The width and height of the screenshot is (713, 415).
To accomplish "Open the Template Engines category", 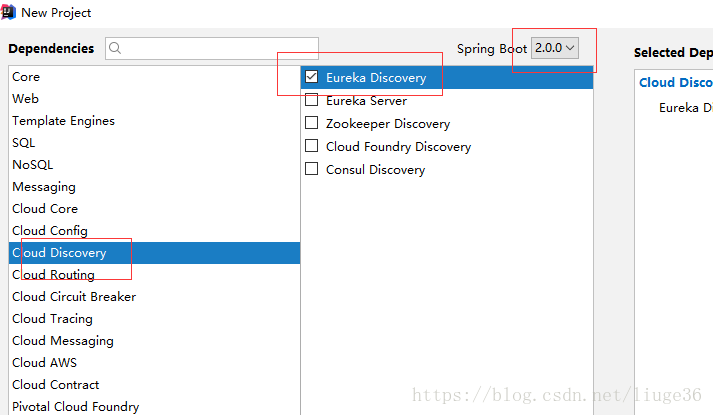I will [x=155, y=121].
